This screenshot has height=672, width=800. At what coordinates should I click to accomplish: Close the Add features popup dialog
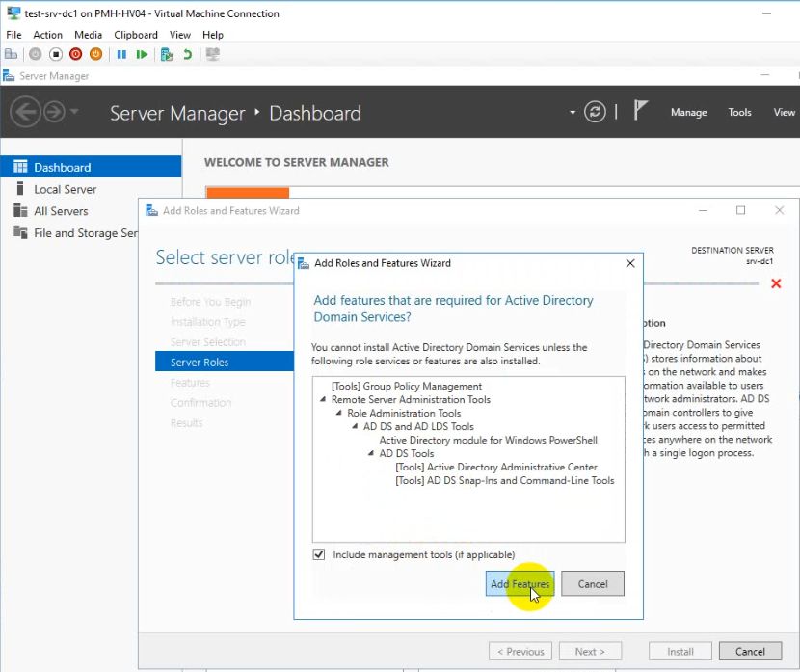[x=630, y=263]
